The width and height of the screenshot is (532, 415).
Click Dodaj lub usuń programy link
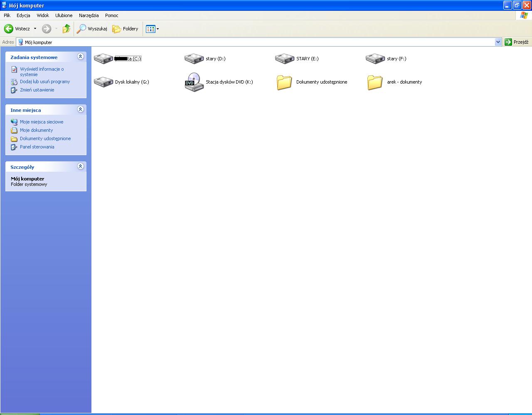(45, 82)
